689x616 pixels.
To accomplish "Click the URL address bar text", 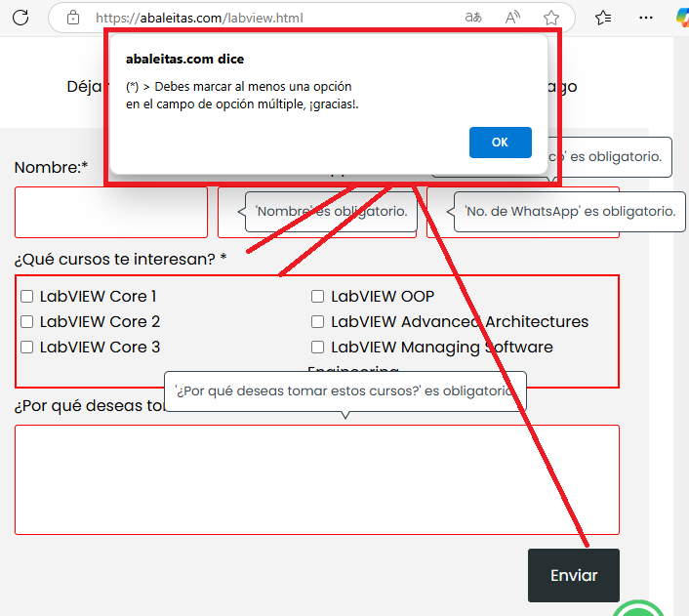I will tap(199, 18).
